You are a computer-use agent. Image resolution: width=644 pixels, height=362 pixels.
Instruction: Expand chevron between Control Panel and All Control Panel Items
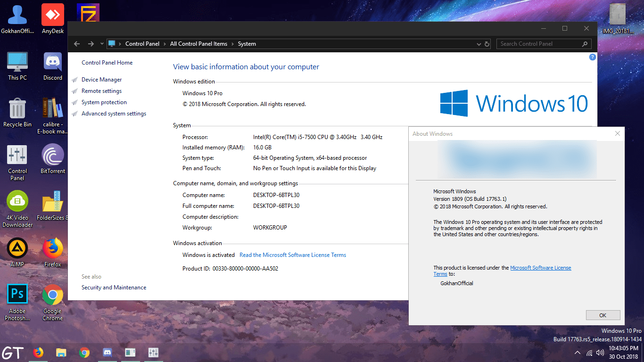pyautogui.click(x=165, y=44)
